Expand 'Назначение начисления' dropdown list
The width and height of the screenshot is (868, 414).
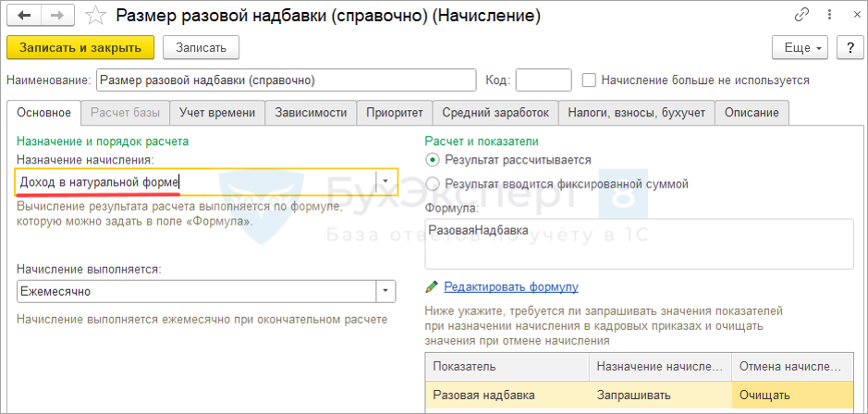(x=386, y=182)
